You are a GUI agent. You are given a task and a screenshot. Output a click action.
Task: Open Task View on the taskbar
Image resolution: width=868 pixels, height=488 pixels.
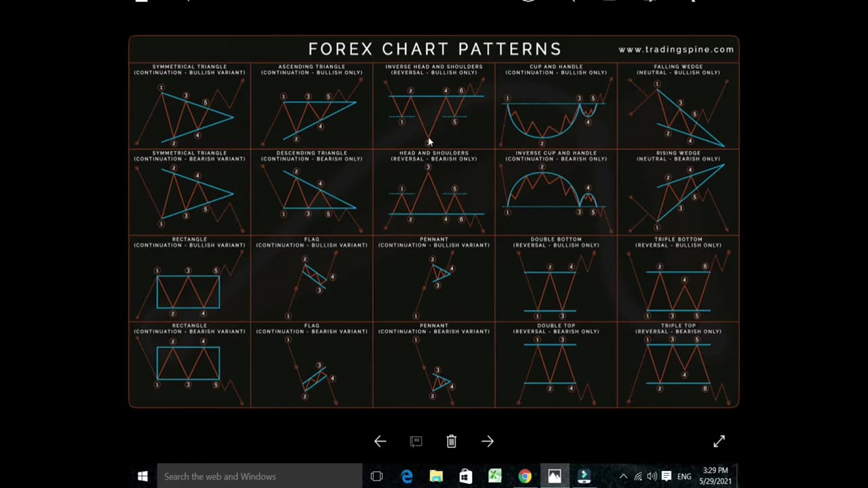(x=377, y=476)
